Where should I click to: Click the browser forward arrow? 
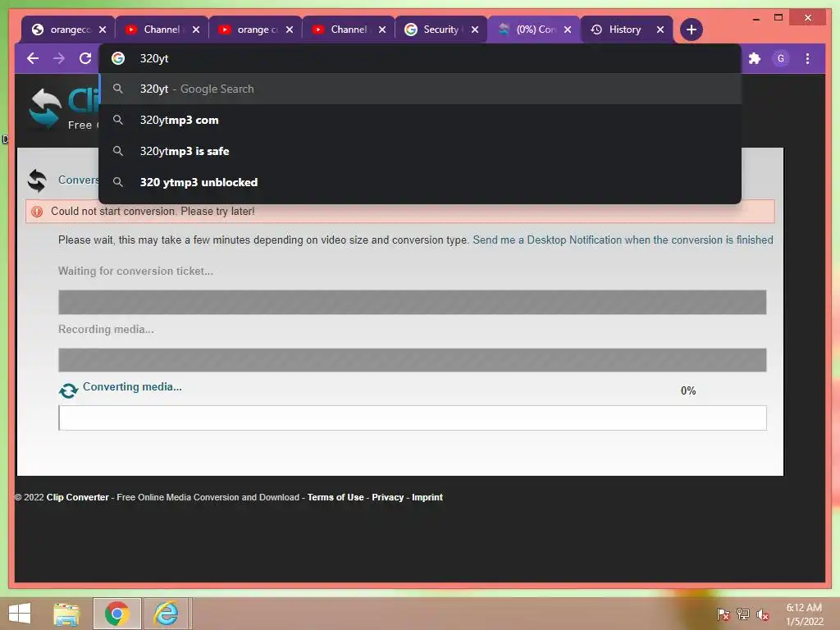tap(59, 58)
